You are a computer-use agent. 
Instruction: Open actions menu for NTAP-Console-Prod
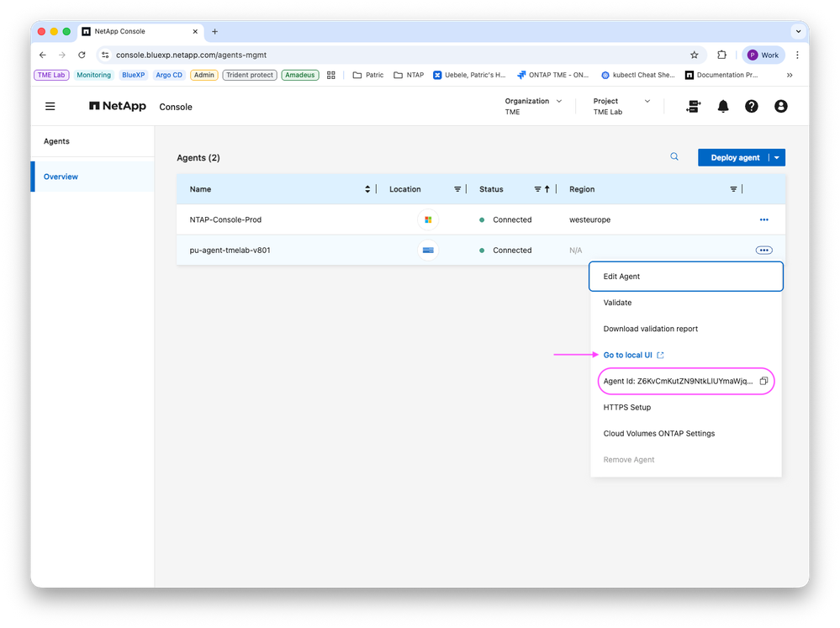pyautogui.click(x=764, y=219)
